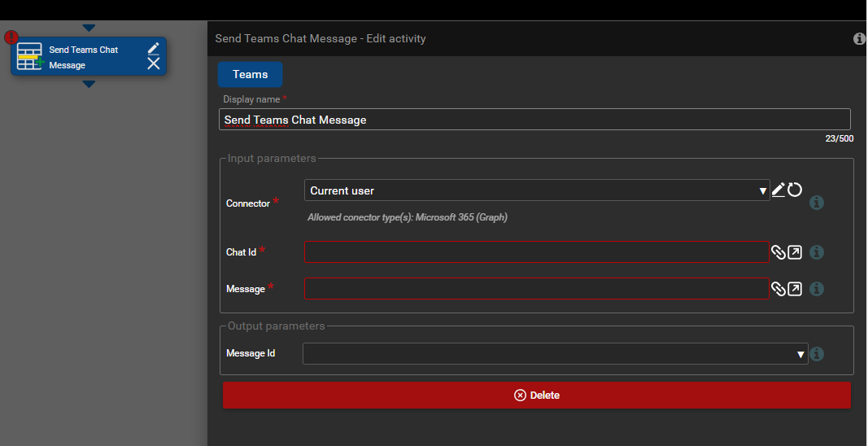Viewport: 868px width, 446px height.
Task: Focus the Message input field
Action: (x=536, y=288)
